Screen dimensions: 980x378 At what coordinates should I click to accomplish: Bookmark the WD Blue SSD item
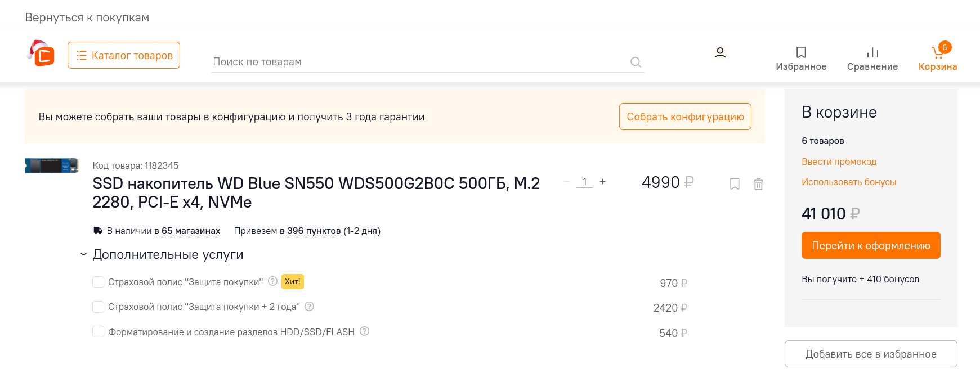pos(735,184)
